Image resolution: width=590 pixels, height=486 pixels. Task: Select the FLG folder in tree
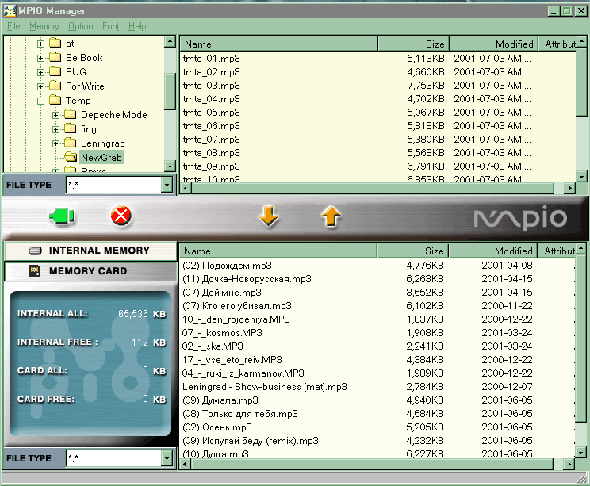click(x=76, y=71)
